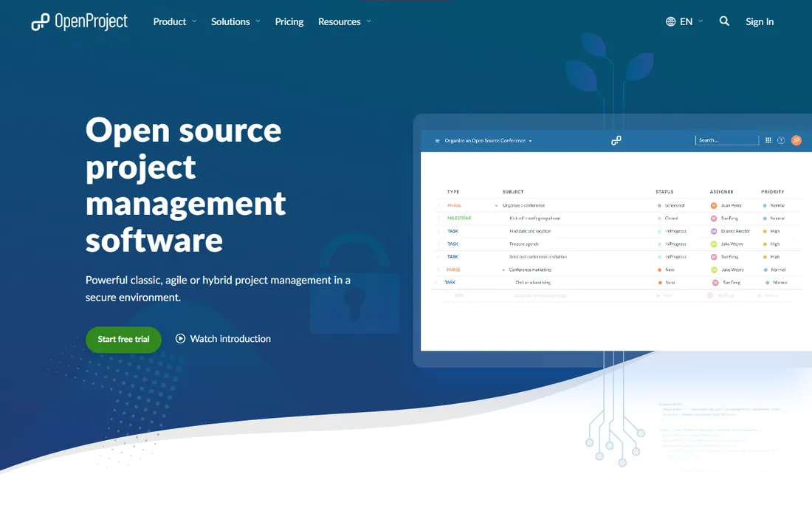Open the Product dropdown menu
Screen dimensions: 812x508
pos(174,21)
